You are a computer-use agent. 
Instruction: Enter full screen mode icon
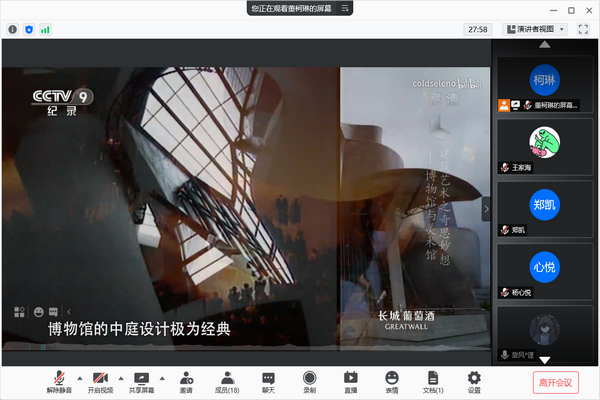583,29
